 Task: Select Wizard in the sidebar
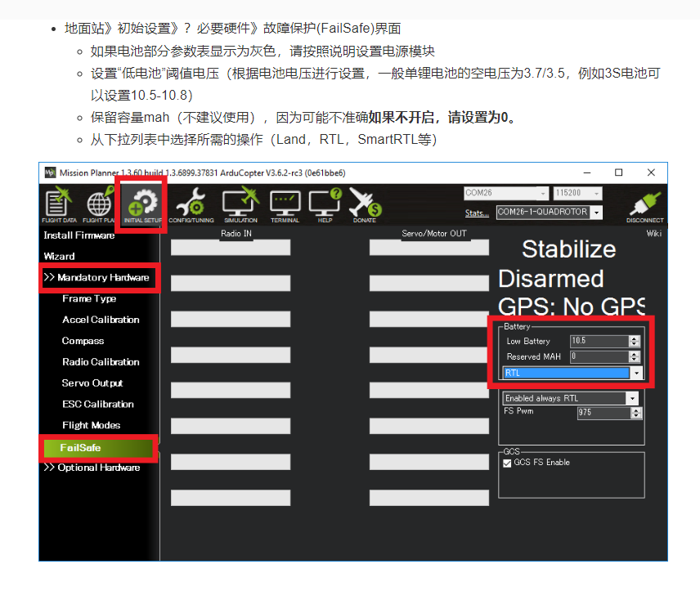(x=59, y=256)
